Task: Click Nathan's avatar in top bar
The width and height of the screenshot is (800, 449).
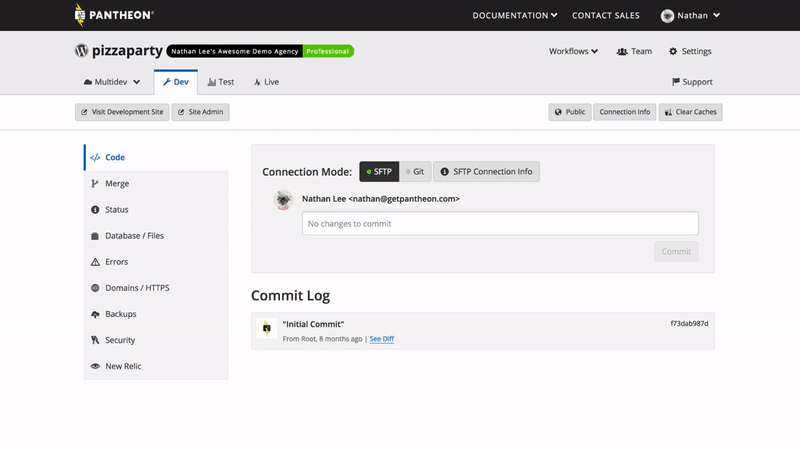Action: tap(667, 16)
